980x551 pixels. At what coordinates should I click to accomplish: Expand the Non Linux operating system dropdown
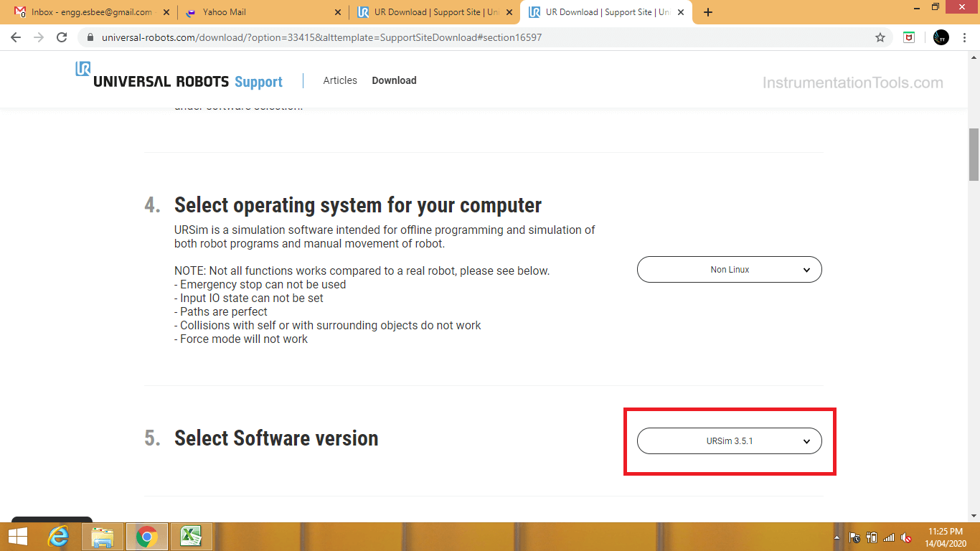click(x=730, y=270)
